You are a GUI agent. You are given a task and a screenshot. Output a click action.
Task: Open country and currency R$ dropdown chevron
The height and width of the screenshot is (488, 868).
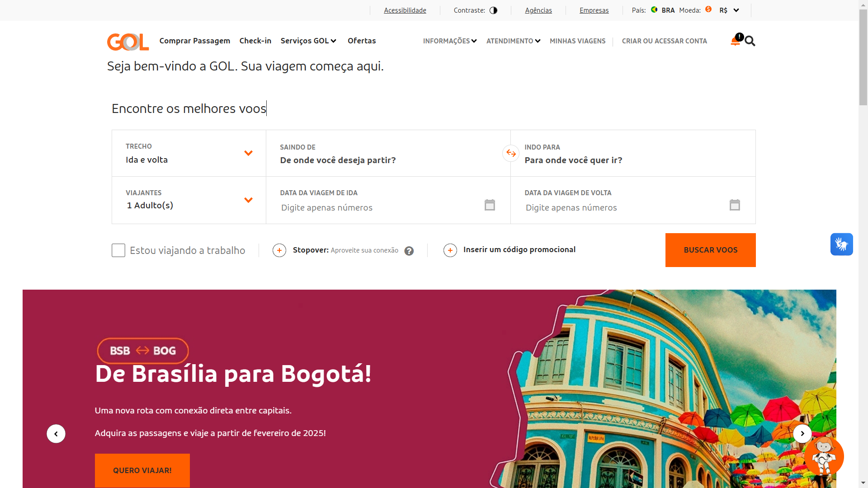(x=736, y=10)
